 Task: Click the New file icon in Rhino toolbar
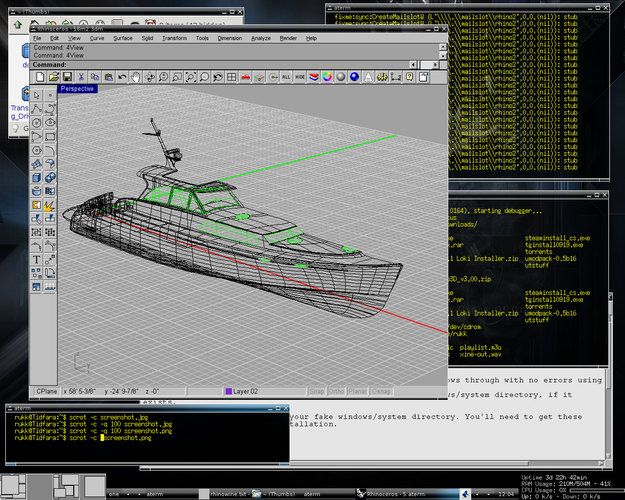pyautogui.click(x=40, y=77)
